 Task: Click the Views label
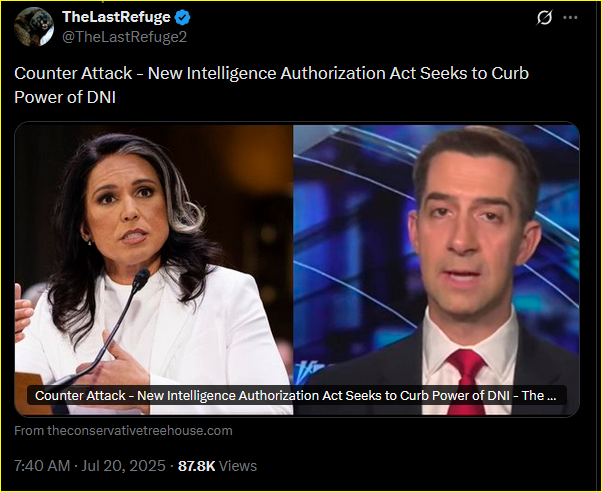tap(238, 466)
